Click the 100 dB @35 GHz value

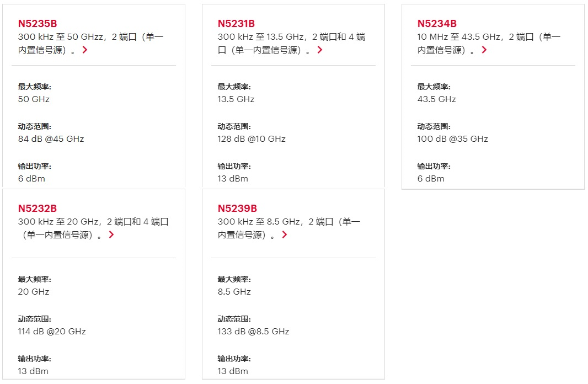click(453, 138)
